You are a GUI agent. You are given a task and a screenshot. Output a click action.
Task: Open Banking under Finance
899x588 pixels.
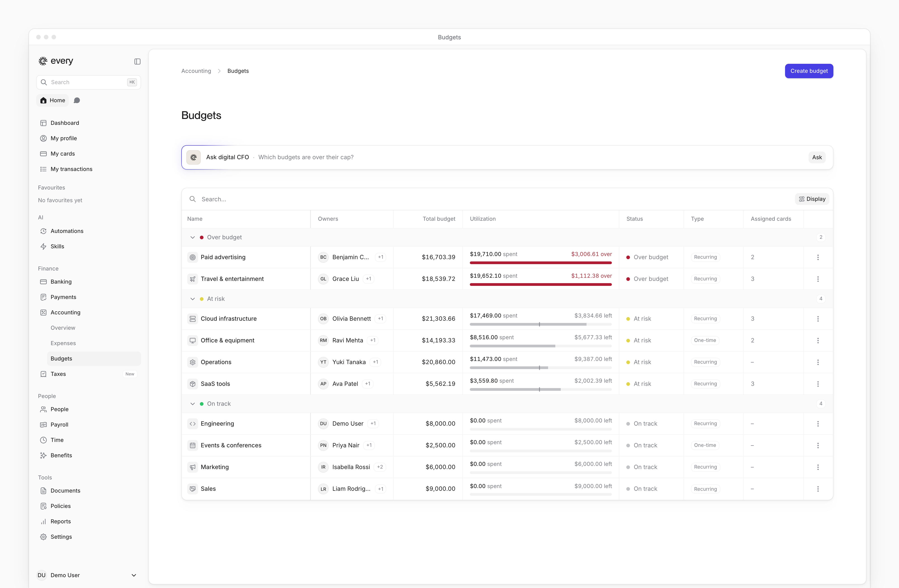(x=89, y=282)
